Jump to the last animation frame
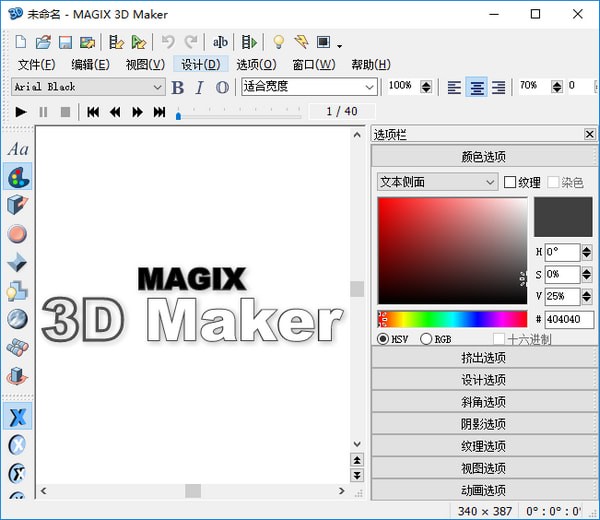The width and height of the screenshot is (600, 520). [x=159, y=112]
